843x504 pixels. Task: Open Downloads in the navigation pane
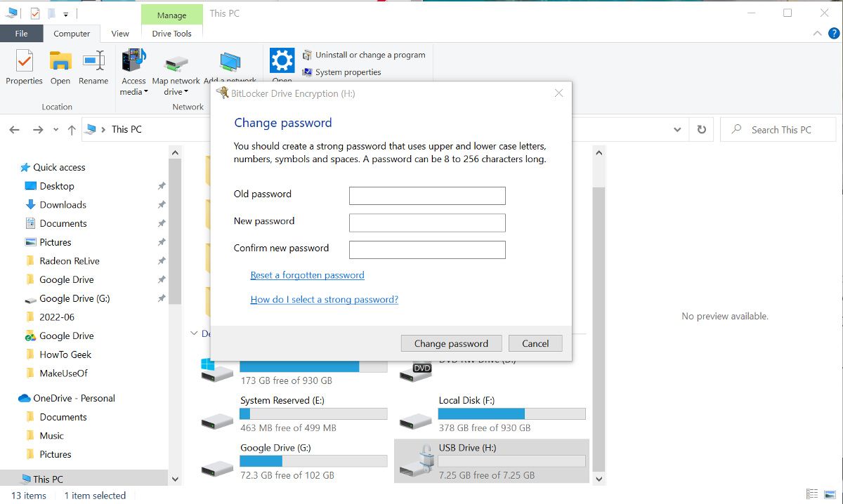click(x=63, y=204)
